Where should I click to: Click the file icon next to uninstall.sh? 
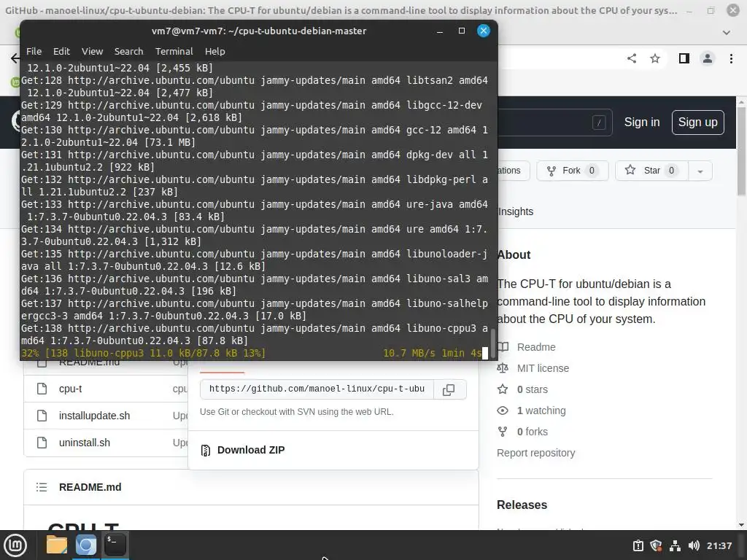point(42,443)
